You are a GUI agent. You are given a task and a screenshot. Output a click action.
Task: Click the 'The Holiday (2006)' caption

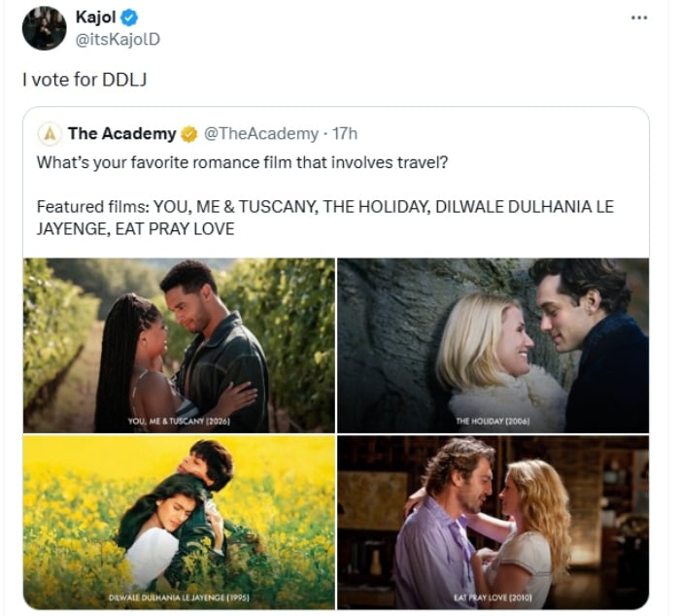493,421
